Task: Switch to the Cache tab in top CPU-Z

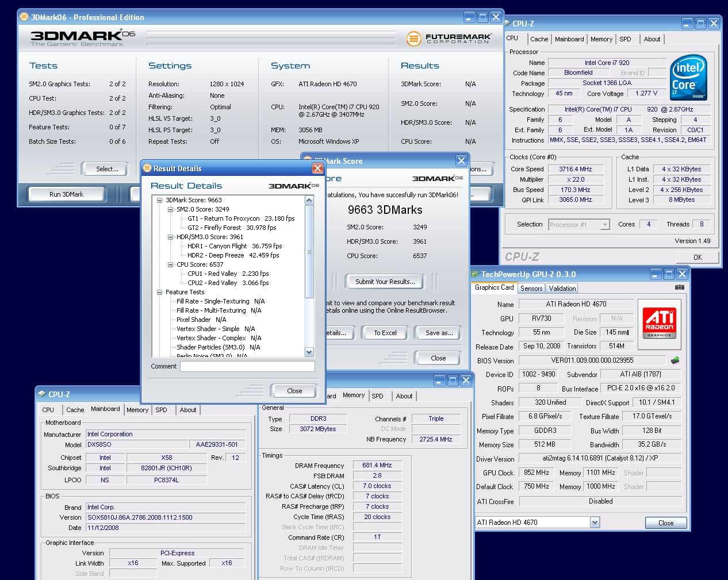Action: 539,39
